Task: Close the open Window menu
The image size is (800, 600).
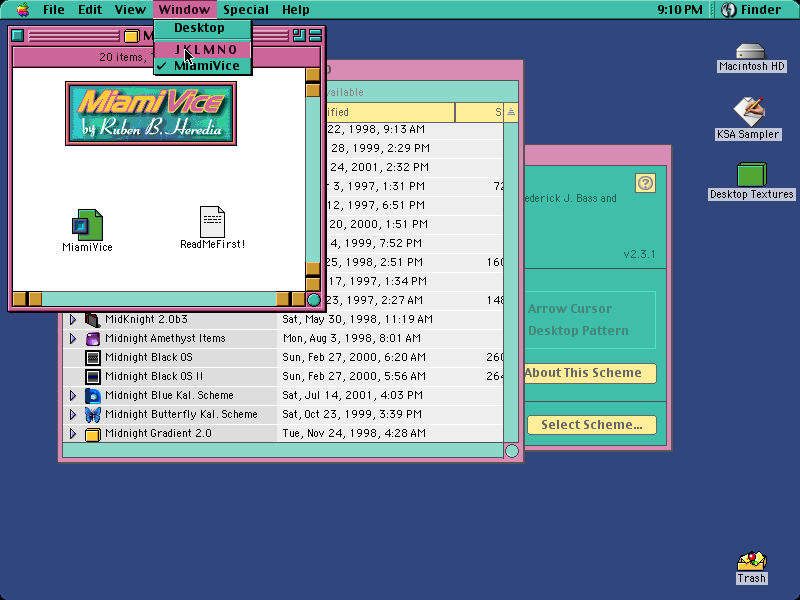Action: click(184, 10)
